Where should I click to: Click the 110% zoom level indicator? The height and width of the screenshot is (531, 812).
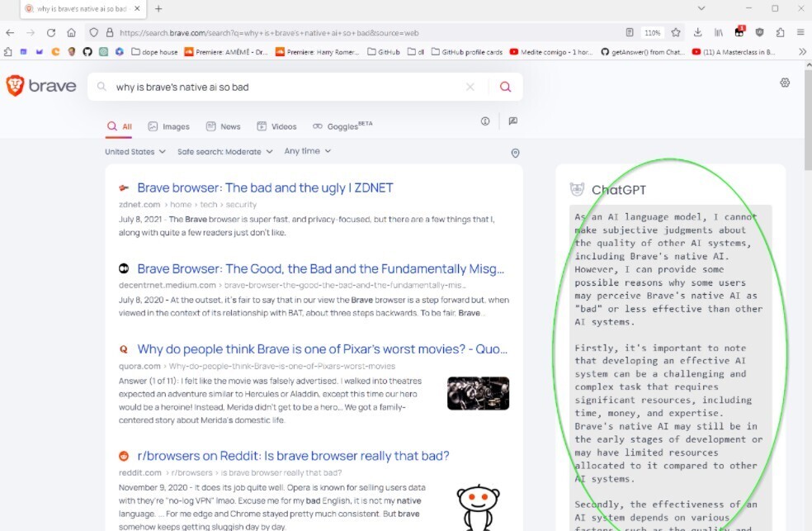point(652,32)
